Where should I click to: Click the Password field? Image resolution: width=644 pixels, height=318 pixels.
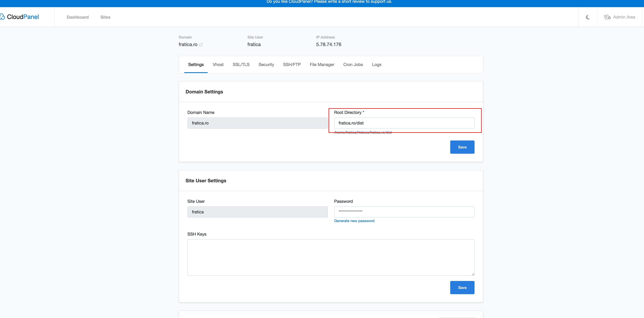click(x=404, y=212)
